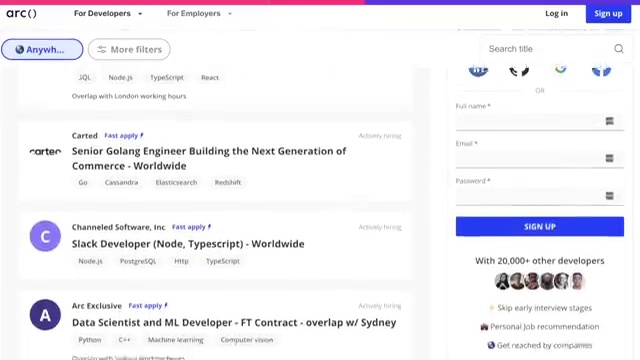Select the Python skill tag

click(x=90, y=340)
